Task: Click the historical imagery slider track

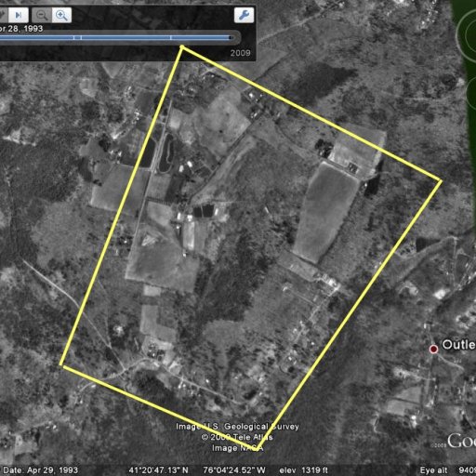Action: click(118, 38)
